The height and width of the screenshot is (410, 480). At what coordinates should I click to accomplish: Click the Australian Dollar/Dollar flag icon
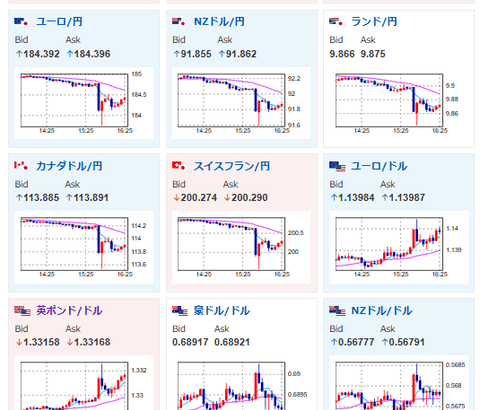coord(180,311)
